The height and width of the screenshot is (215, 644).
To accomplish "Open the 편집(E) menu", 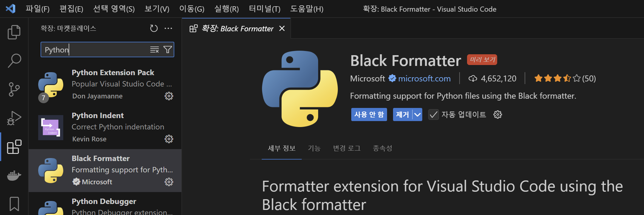I will click(71, 9).
